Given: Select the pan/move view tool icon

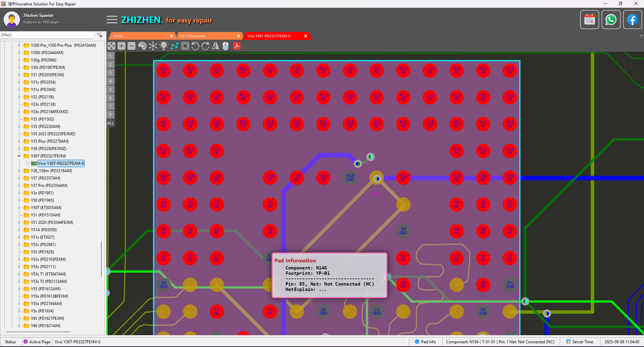Looking at the screenshot, I should (111, 46).
